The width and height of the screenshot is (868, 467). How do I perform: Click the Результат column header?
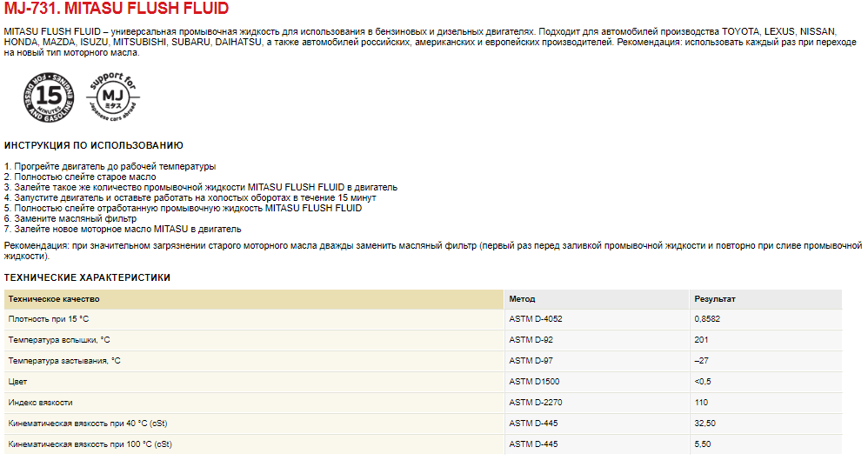coord(766,299)
